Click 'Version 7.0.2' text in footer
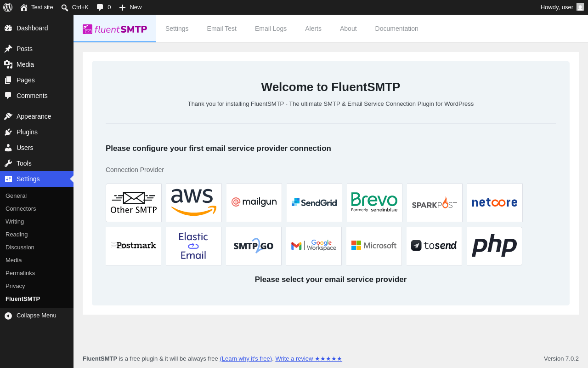The image size is (588, 368). pos(561,359)
